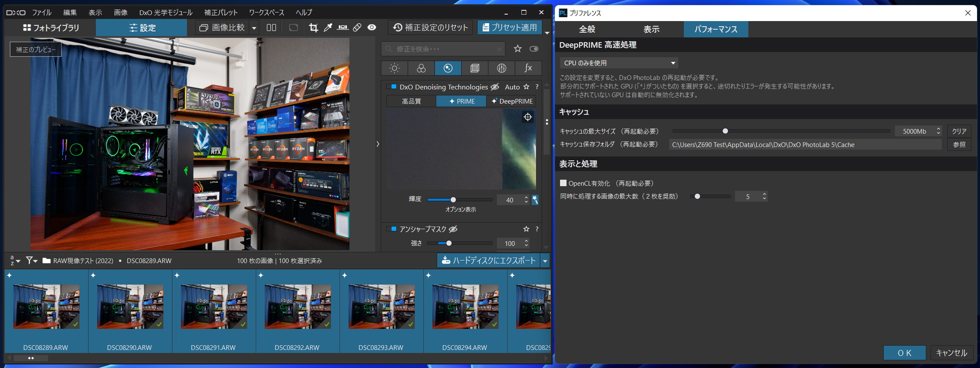Select the 高品質 denoising mode

tap(411, 101)
